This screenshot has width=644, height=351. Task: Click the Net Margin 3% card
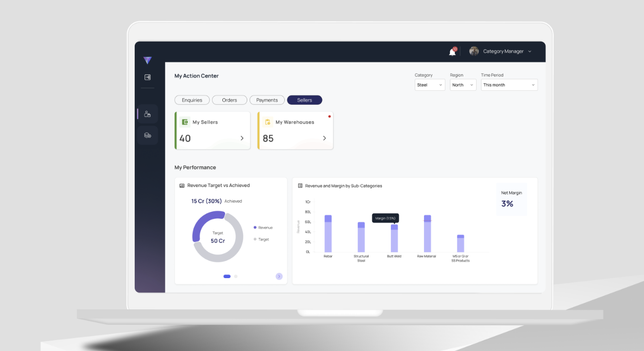(x=511, y=199)
